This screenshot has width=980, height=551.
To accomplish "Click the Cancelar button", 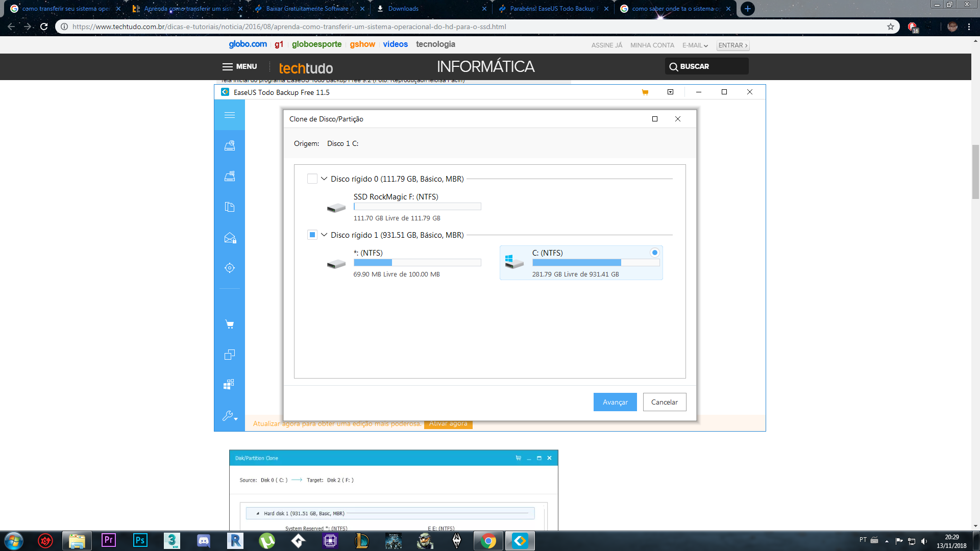I will point(665,402).
